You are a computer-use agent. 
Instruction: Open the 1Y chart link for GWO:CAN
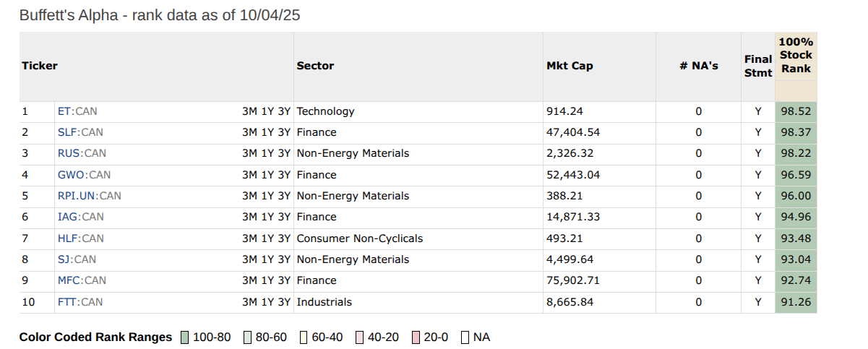(267, 175)
